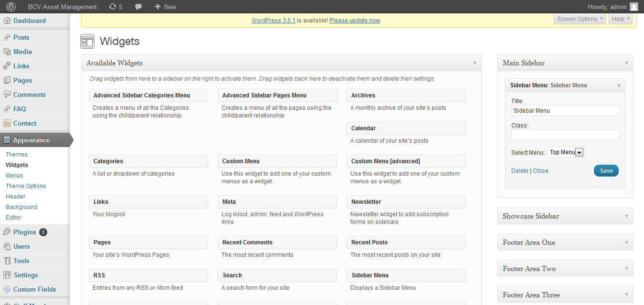Image resolution: width=644 pixels, height=305 pixels.
Task: Click the Posts pushpin icon
Action: [x=7, y=37]
